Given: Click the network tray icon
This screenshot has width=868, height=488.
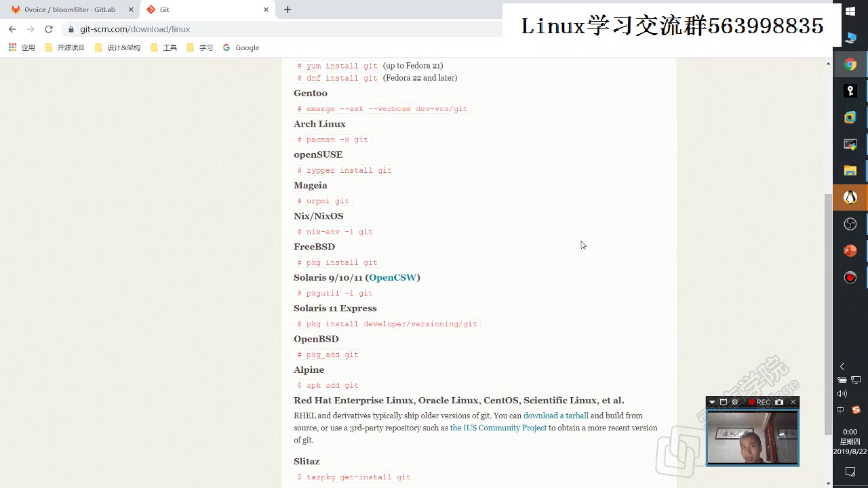Looking at the screenshot, I should click(856, 380).
